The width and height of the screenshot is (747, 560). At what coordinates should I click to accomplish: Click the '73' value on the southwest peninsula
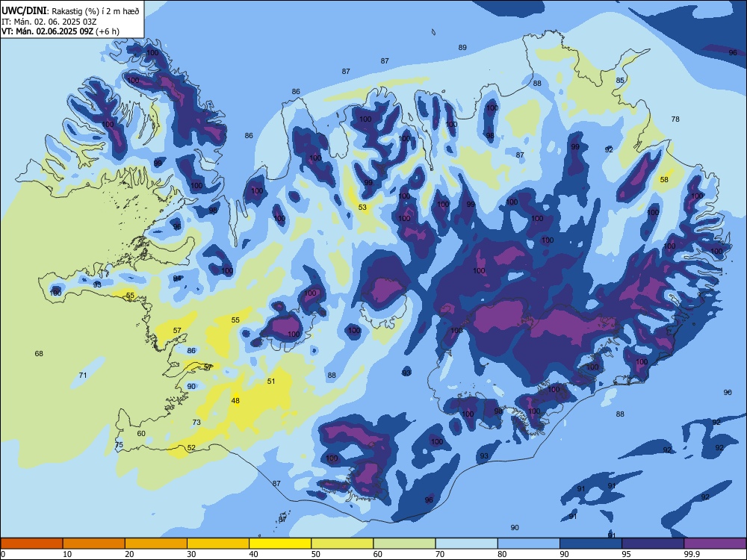tap(196, 422)
